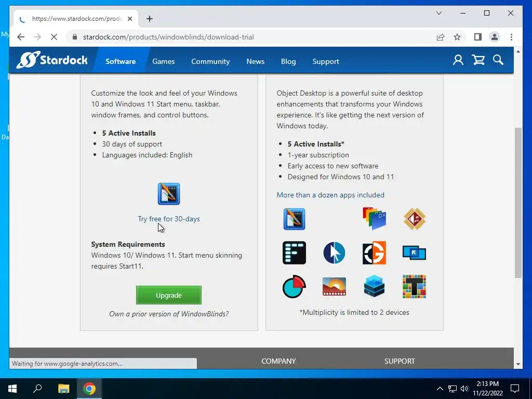Open the volume speaker tray icon

[464, 389]
